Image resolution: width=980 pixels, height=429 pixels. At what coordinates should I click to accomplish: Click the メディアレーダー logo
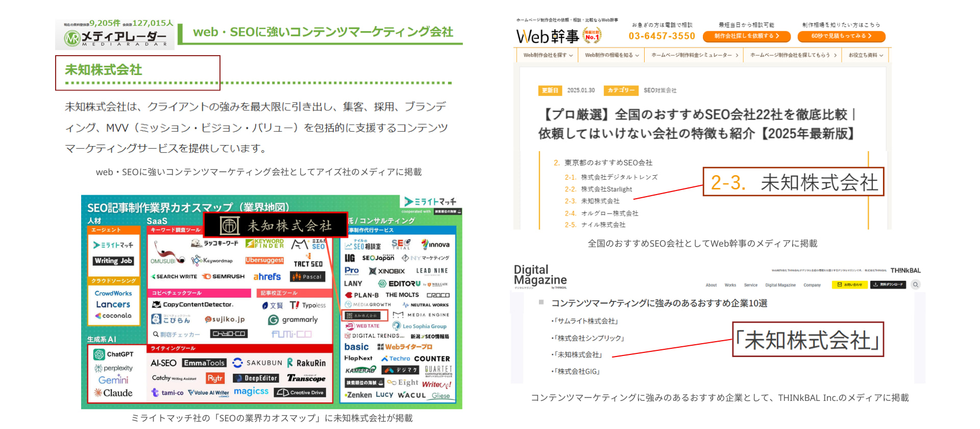tap(116, 38)
